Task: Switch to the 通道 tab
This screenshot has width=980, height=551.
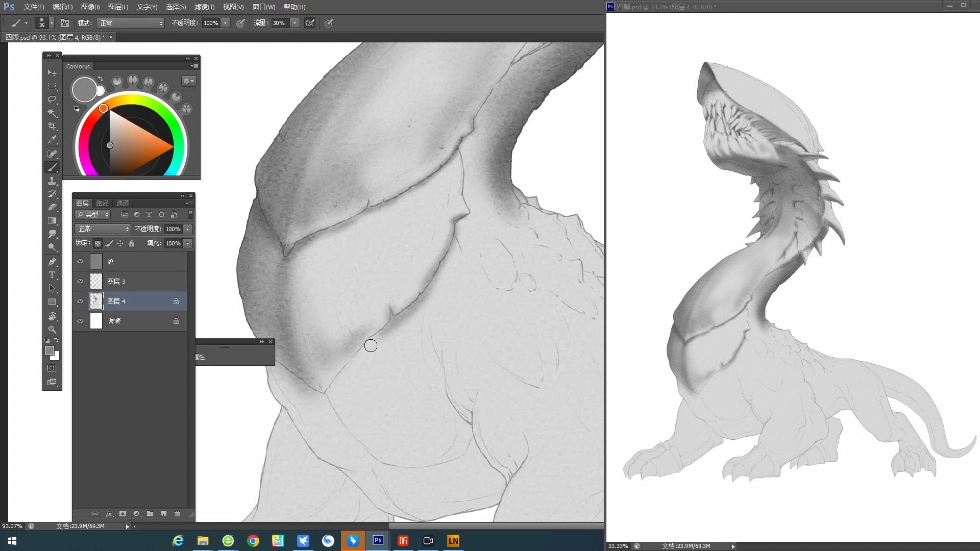Action: coord(122,203)
